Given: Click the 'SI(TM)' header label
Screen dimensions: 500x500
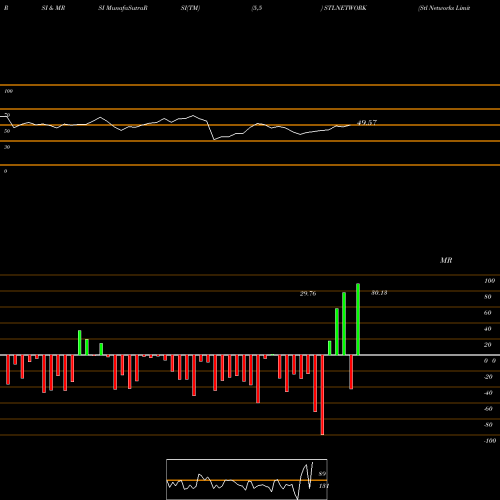Looking at the screenshot, I should (190, 8).
